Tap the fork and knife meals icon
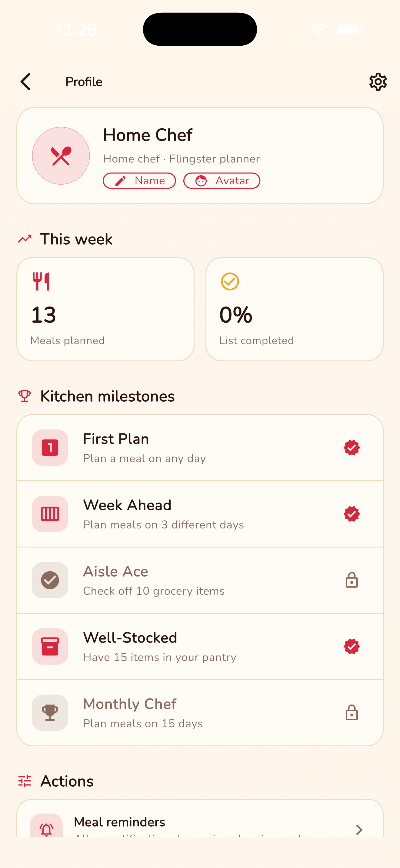The width and height of the screenshot is (400, 868). (x=41, y=281)
